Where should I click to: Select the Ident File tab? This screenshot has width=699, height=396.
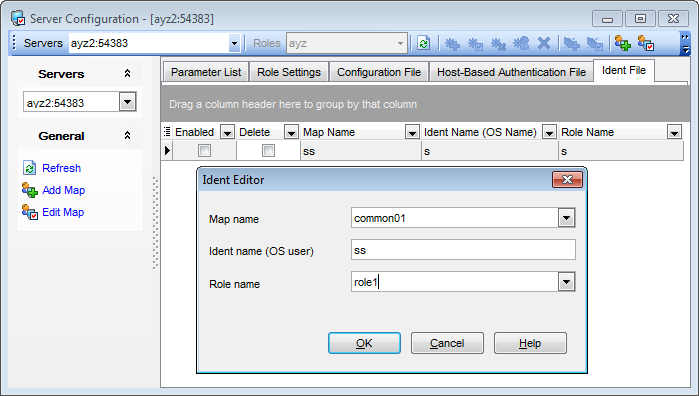click(624, 70)
